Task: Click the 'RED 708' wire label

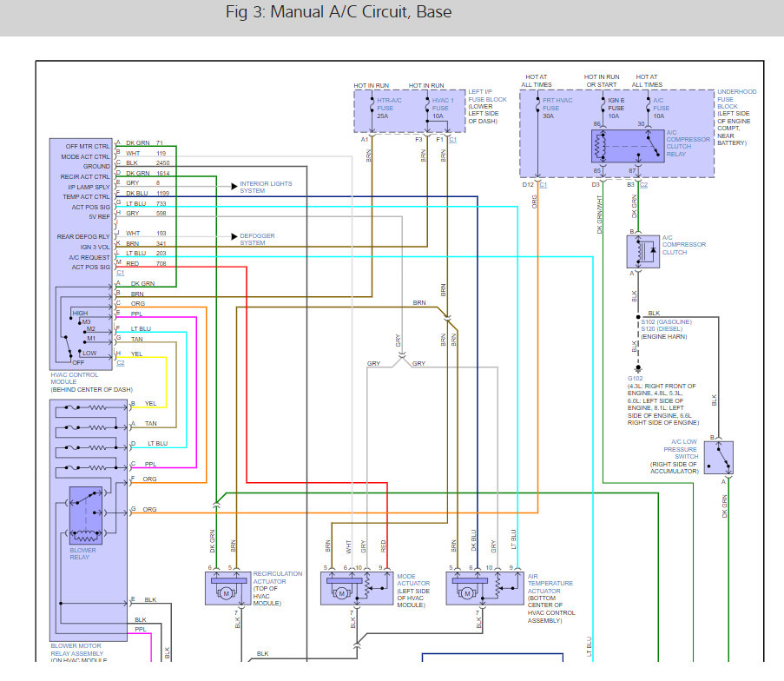Action: pos(146,264)
